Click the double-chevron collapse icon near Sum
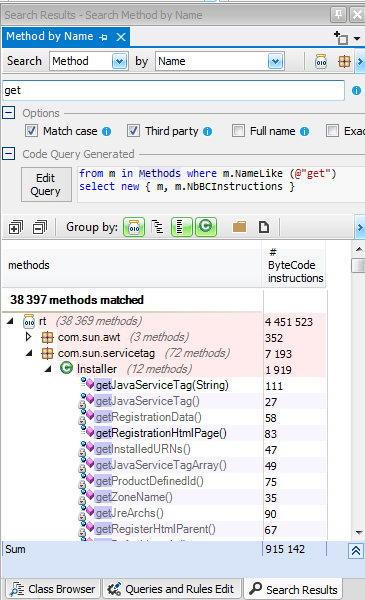365x600 pixels. coord(356,551)
